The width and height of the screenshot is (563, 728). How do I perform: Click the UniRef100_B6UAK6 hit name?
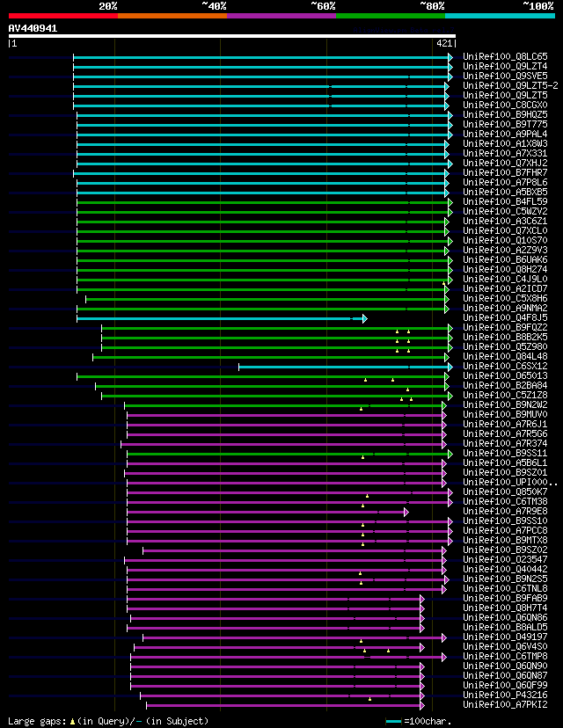point(506,259)
